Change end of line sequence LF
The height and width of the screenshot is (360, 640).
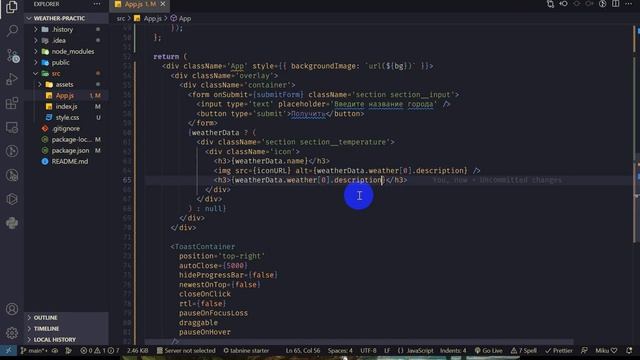point(387,351)
